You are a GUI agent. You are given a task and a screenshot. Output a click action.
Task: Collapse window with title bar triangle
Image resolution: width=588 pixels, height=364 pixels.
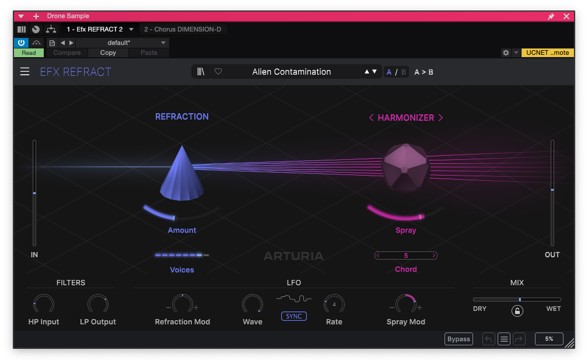(21, 16)
